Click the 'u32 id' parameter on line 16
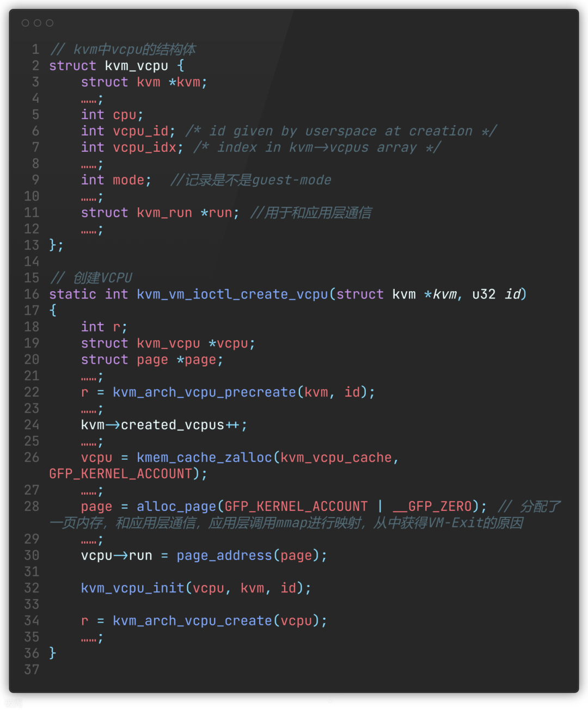 coord(497,294)
